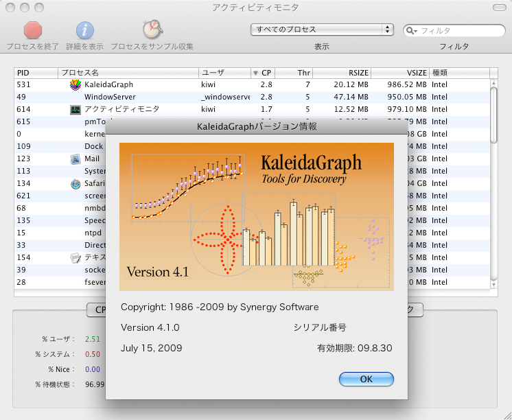
Task: Click the フィルタ search field
Action: (454, 31)
